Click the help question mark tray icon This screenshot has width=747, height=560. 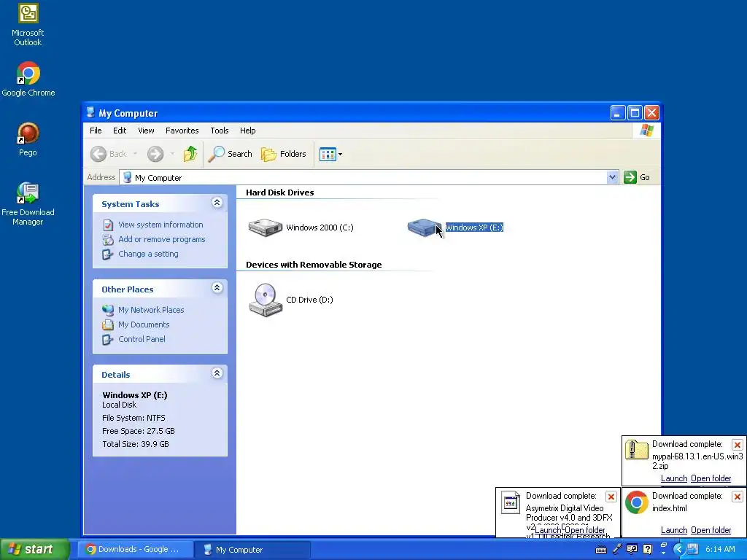tap(647, 549)
